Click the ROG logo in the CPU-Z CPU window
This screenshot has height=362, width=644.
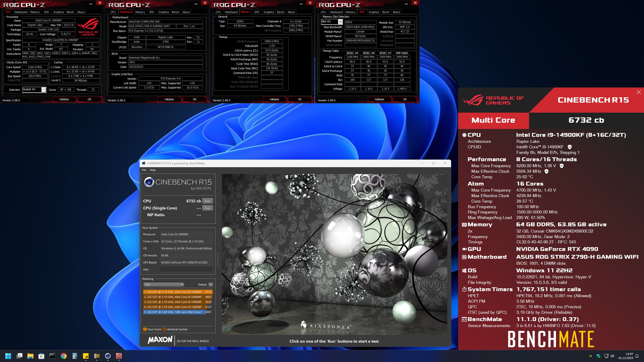pyautogui.click(x=88, y=27)
